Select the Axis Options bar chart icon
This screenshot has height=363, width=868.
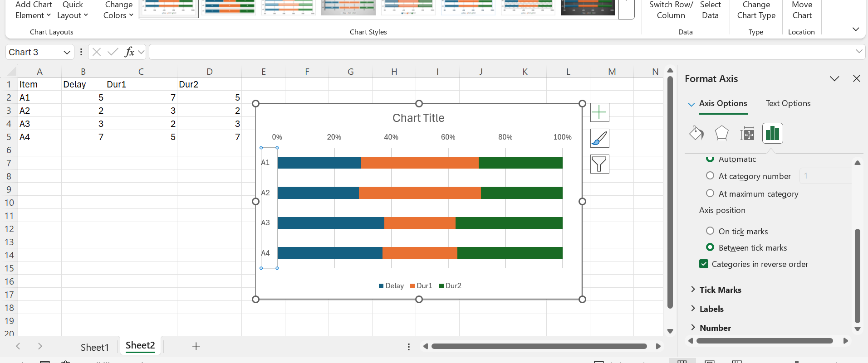click(772, 133)
